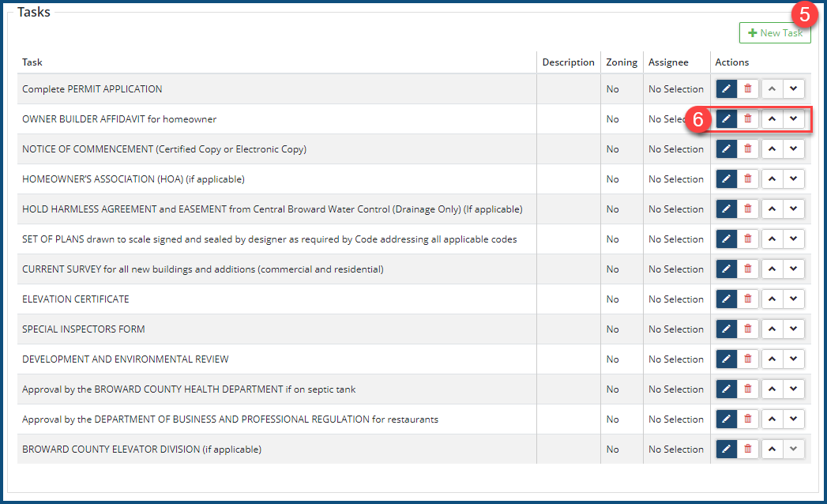Delete the SPECIAL INSPECTORS FORM task
The width and height of the screenshot is (827, 504).
pos(748,329)
